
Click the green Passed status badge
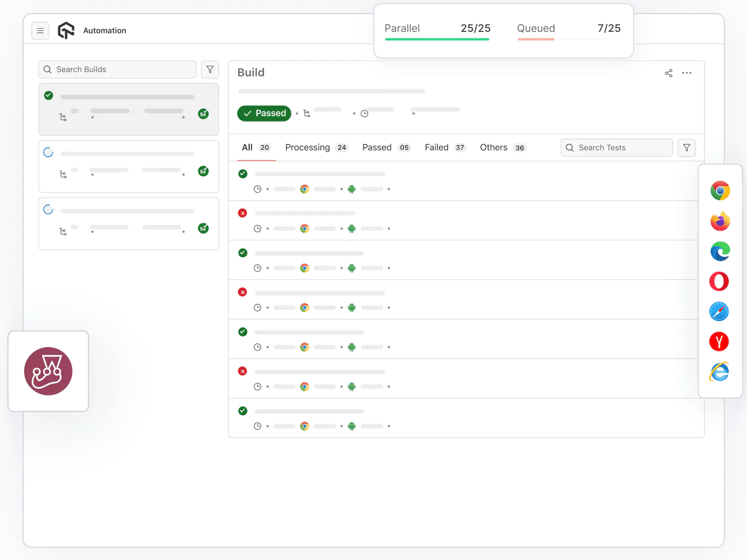pyautogui.click(x=264, y=113)
